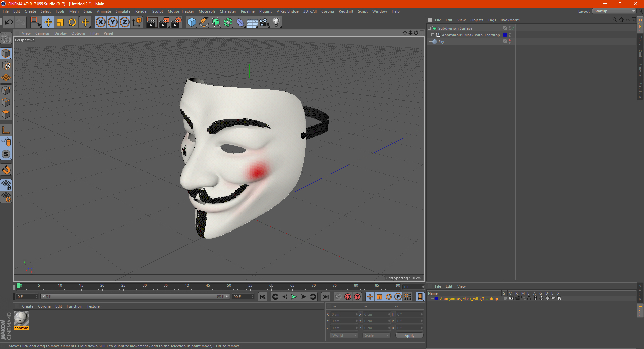
Task: Select the anonym material thumbnail
Action: (x=21, y=320)
